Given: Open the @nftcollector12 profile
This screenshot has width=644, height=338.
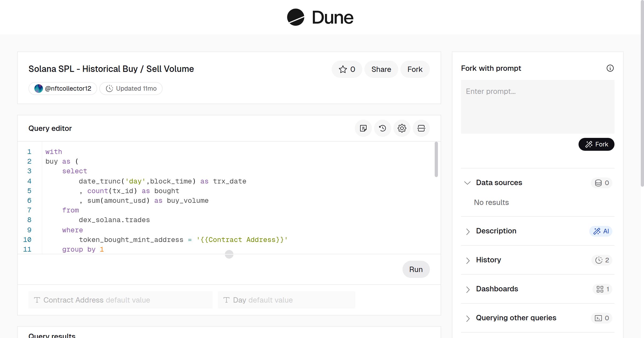Looking at the screenshot, I should click(x=63, y=88).
